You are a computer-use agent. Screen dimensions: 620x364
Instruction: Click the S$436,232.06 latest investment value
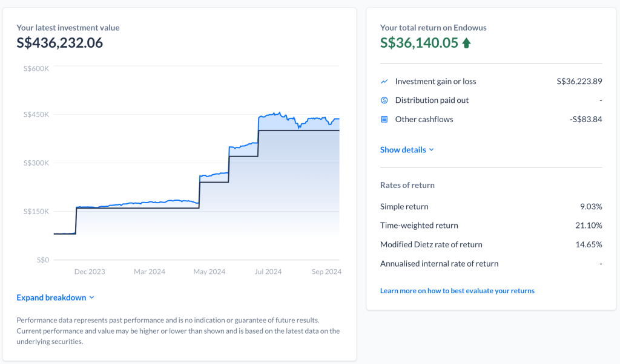(x=60, y=43)
